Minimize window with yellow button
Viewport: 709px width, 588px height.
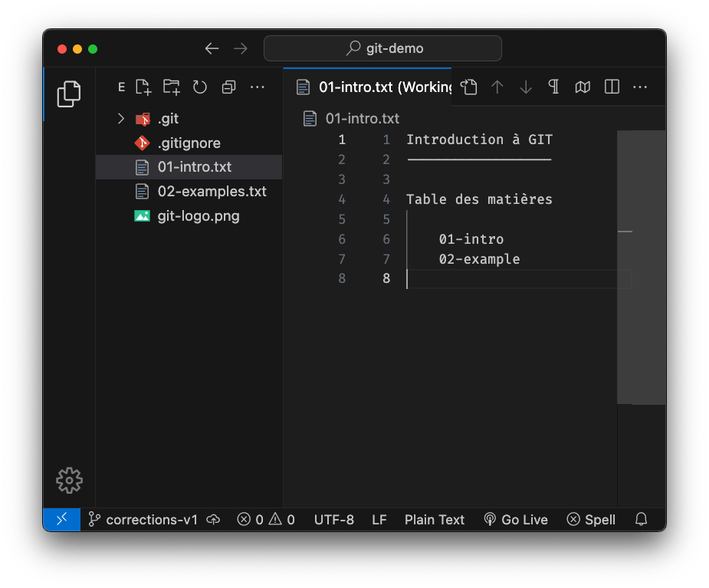point(77,49)
